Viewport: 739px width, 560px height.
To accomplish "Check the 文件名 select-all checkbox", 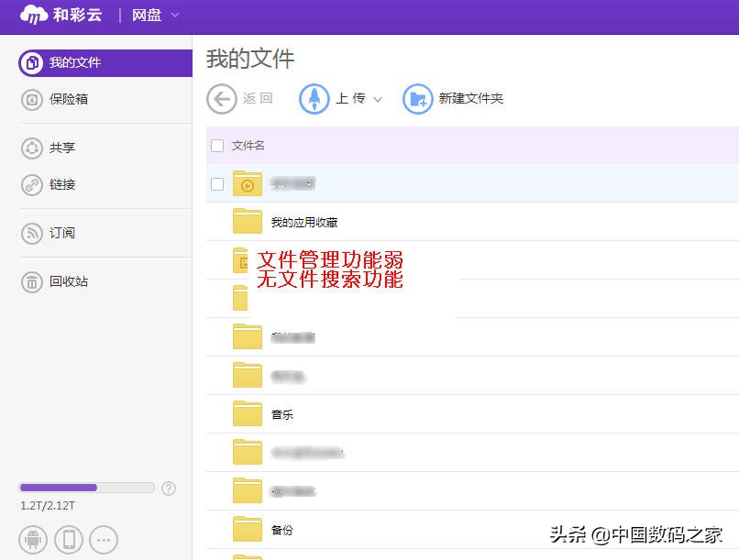I will (x=216, y=145).
